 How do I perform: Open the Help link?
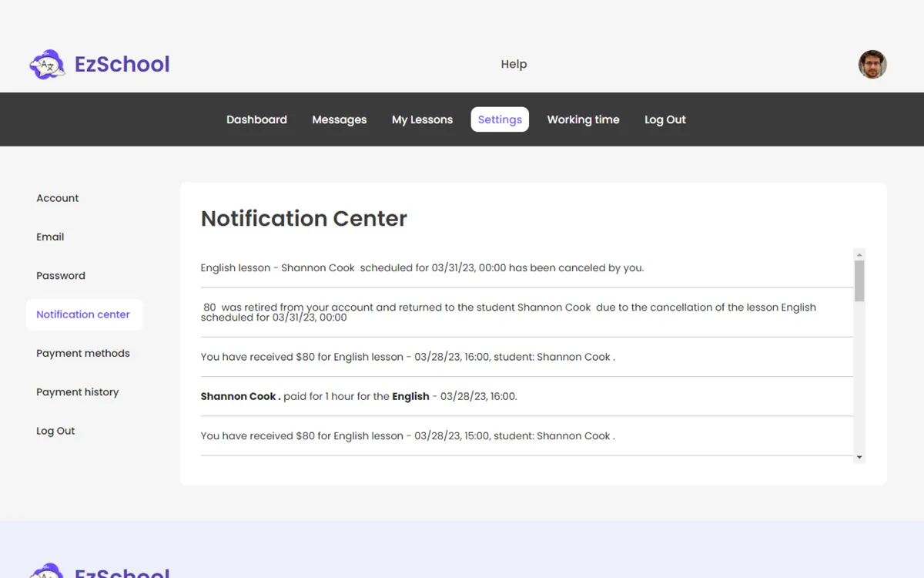[x=514, y=64]
